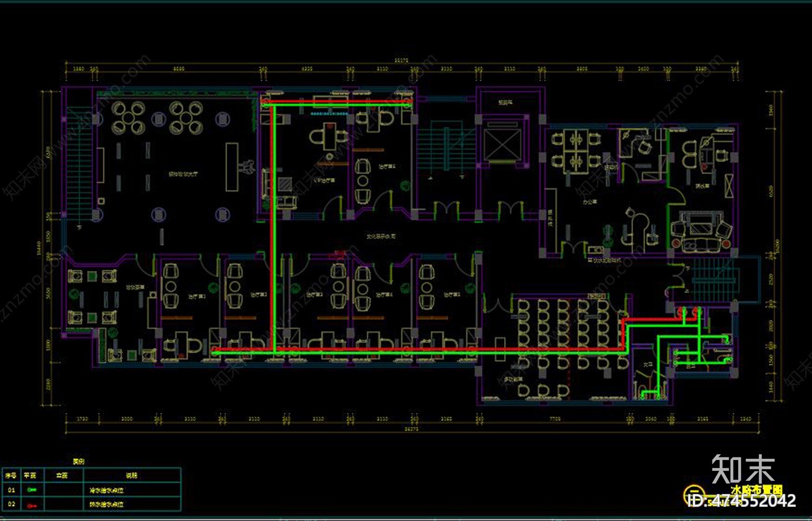Screen dimensions: 812x521
Task: Click the reception hall room label
Action: (x=183, y=173)
